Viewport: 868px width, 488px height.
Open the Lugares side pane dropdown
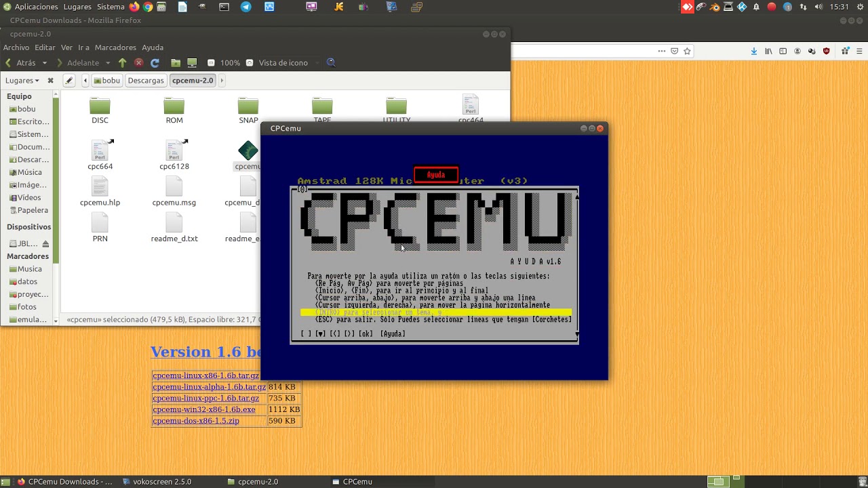[22, 80]
